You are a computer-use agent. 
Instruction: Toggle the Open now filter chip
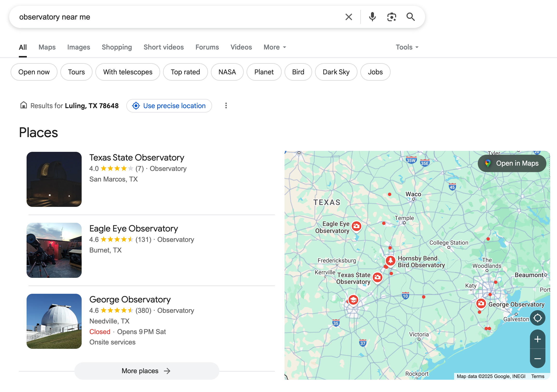click(x=34, y=72)
